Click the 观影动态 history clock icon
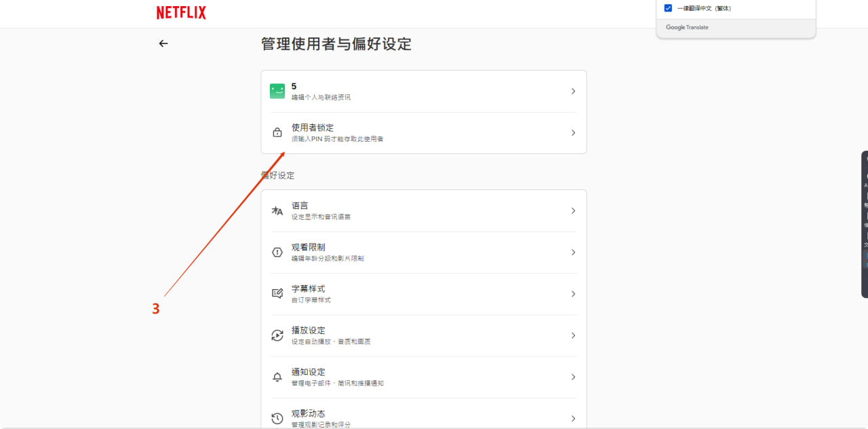 277,418
